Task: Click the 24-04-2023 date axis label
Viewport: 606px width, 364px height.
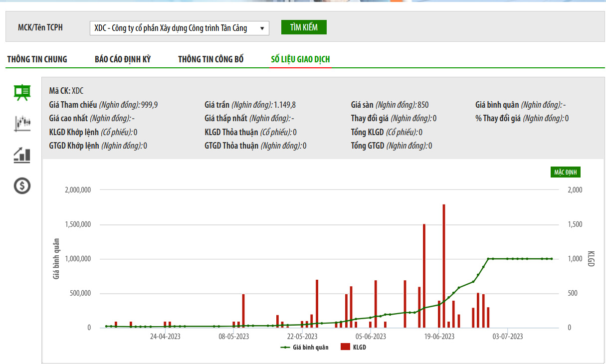Action: pyautogui.click(x=166, y=337)
